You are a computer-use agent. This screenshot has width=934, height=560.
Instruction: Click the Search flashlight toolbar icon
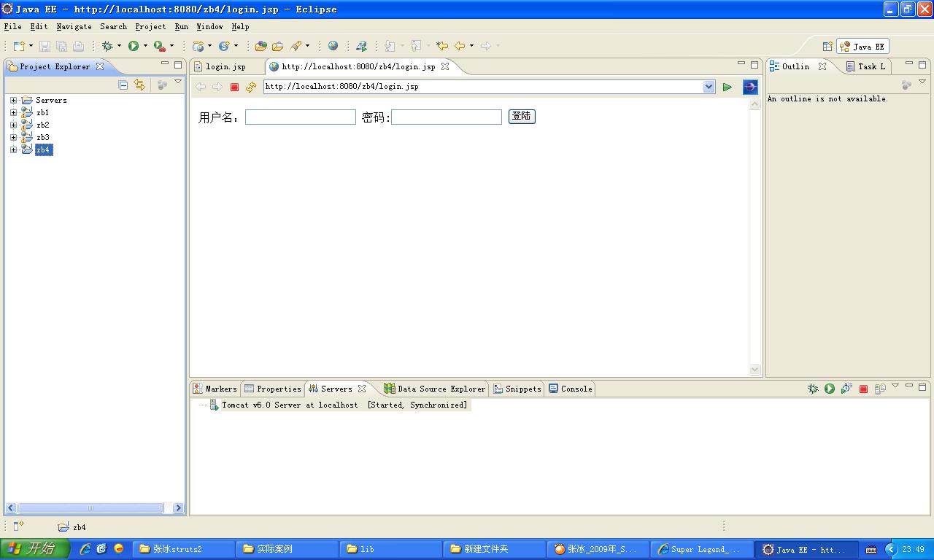click(296, 46)
